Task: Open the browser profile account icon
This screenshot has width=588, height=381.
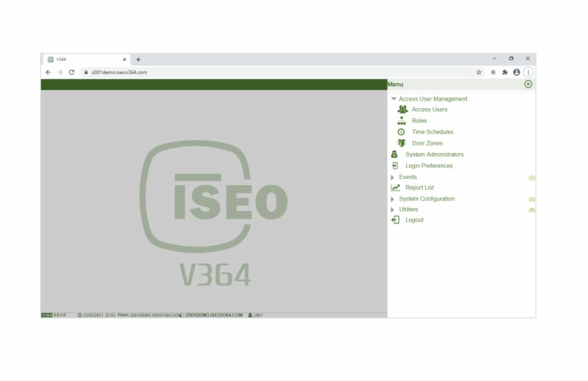Action: [516, 72]
